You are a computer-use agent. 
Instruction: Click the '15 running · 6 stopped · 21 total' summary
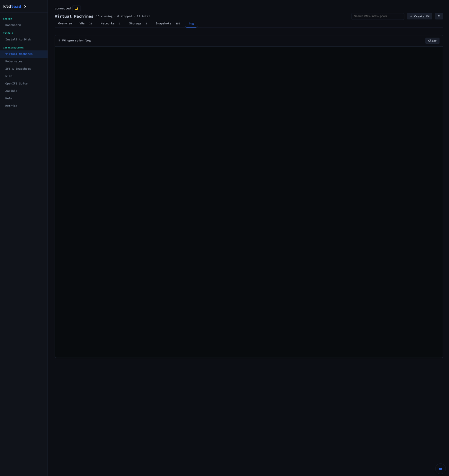123,16
